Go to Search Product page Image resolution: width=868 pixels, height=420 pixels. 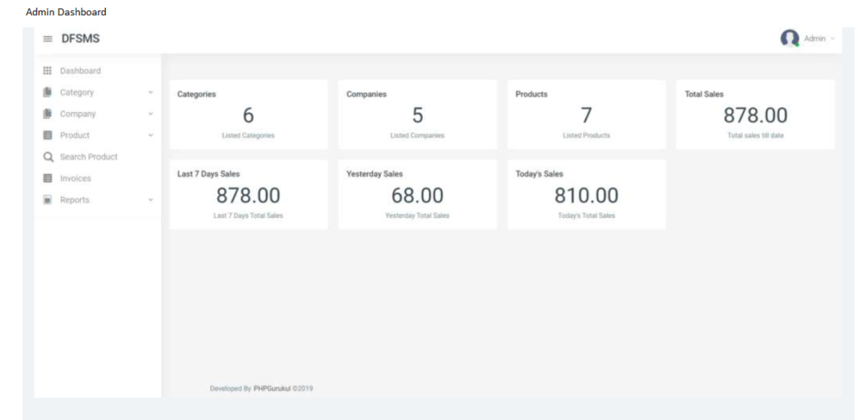point(88,157)
